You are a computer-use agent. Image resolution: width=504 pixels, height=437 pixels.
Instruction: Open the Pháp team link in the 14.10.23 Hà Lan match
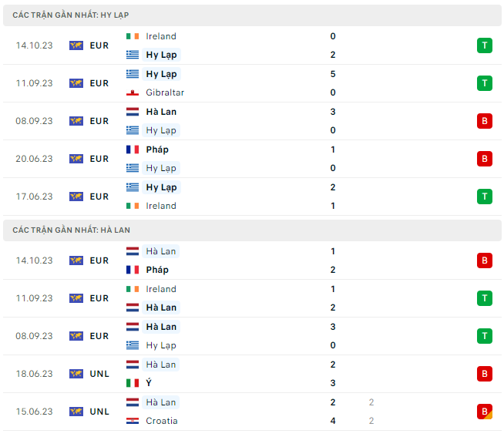[157, 270]
